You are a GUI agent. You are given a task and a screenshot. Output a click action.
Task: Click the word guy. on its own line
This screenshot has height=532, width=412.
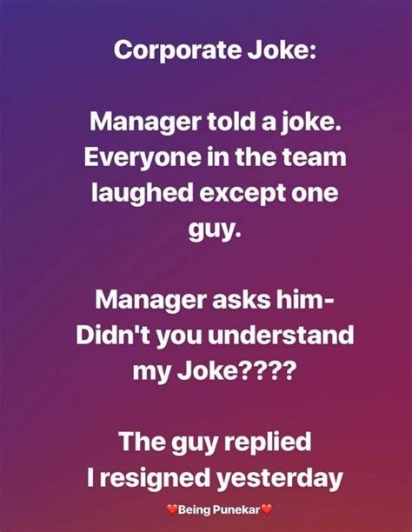(215, 229)
